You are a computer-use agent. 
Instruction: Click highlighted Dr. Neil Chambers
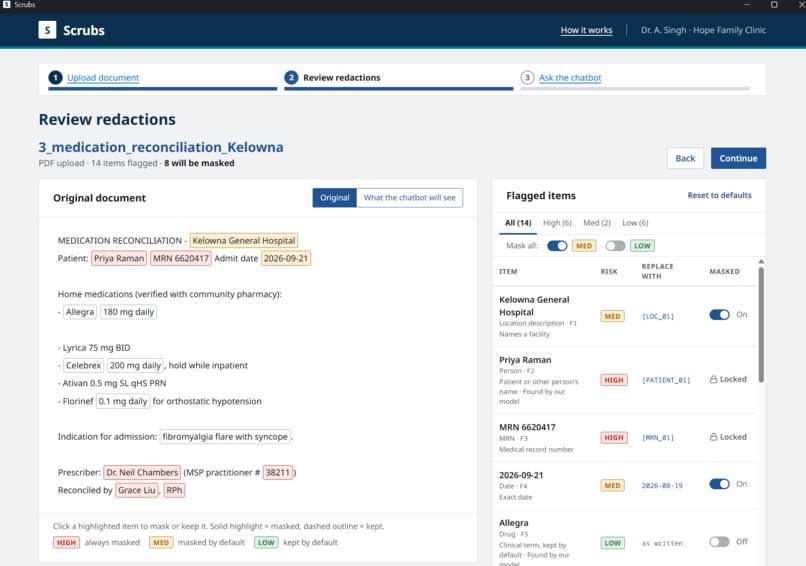[x=142, y=472]
